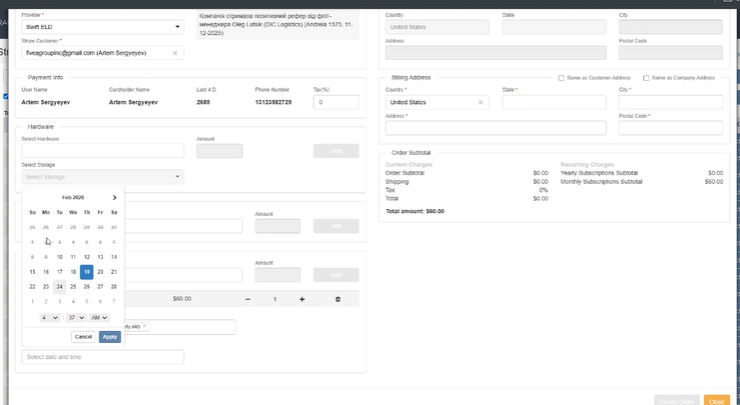Image resolution: width=740 pixels, height=405 pixels.
Task: Decrease item quantity with minus icon
Action: tap(248, 299)
